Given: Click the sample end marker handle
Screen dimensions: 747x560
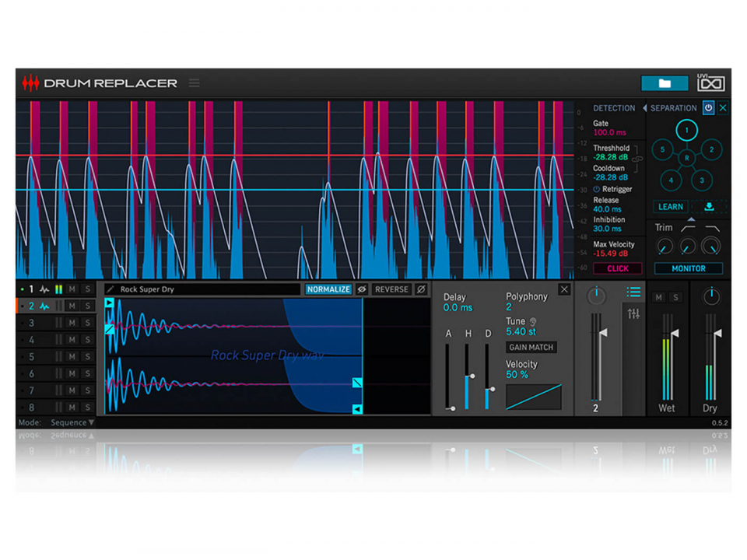Looking at the screenshot, I should coord(357,409).
